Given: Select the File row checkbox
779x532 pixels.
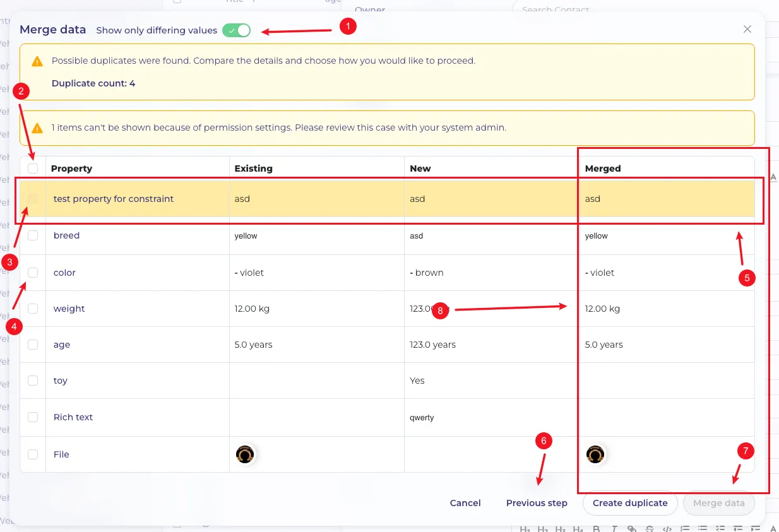Looking at the screenshot, I should 33,454.
